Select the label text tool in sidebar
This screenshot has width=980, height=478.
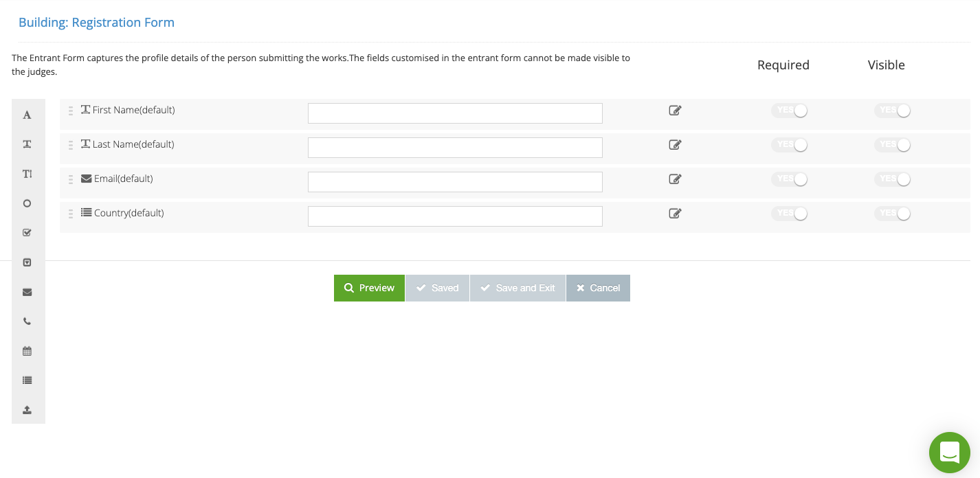[x=27, y=115]
